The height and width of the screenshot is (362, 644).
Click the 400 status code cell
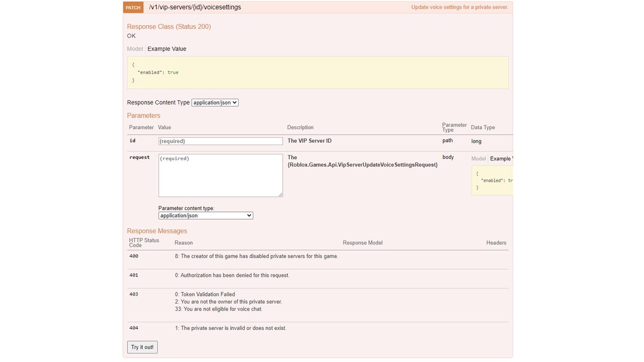134,256
